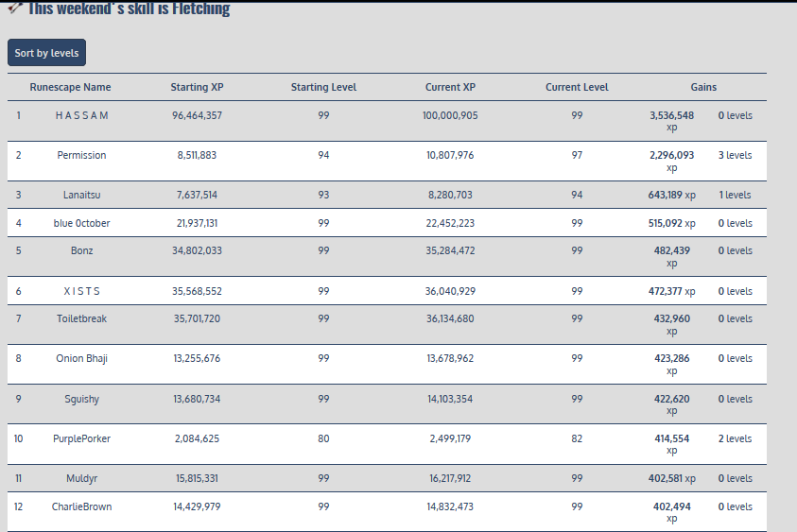This screenshot has height=532, width=797.
Task: Click on Lanaitsu in the name column
Action: click(81, 195)
